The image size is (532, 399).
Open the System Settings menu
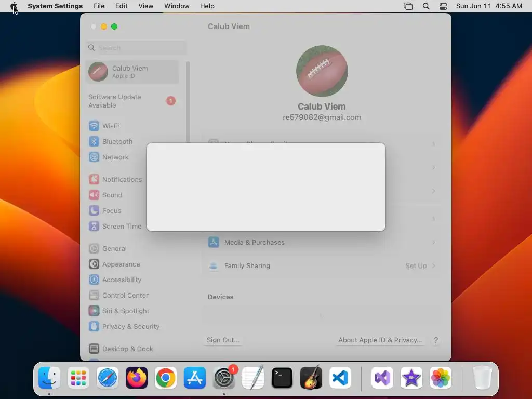55,6
